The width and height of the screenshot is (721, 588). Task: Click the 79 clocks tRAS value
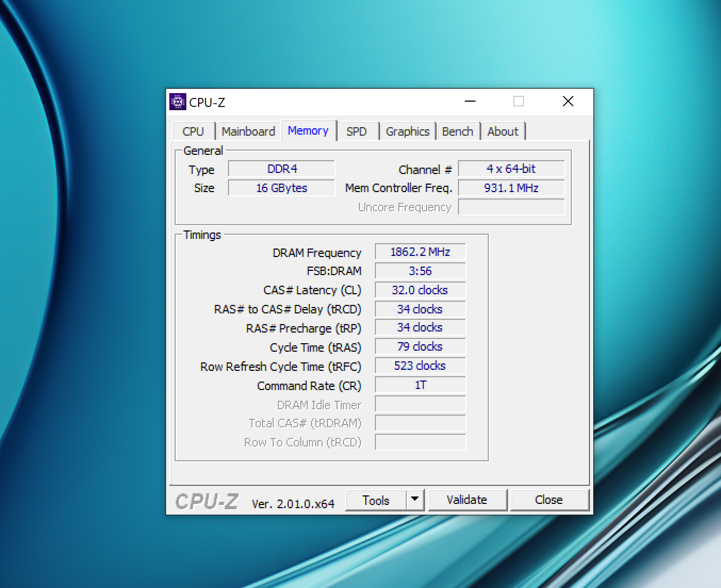click(420, 346)
